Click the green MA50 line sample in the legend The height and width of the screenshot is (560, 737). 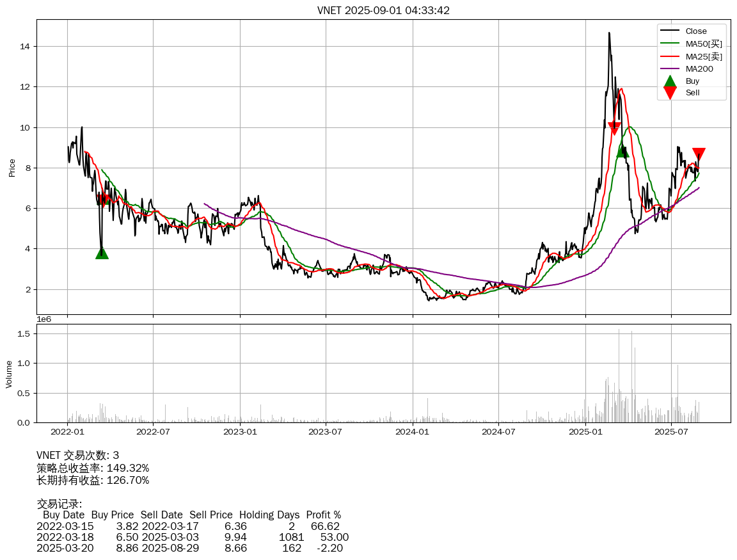(x=670, y=44)
